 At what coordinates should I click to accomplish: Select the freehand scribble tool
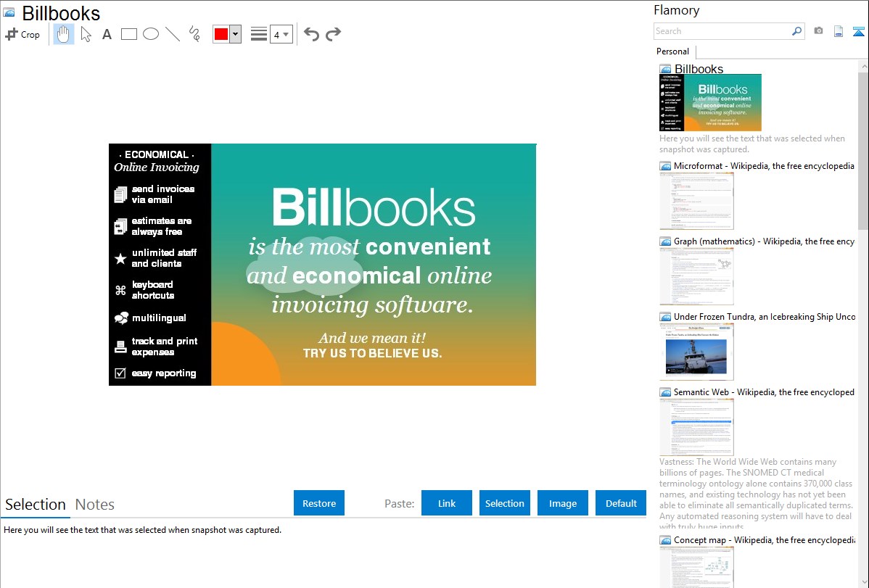tap(194, 34)
